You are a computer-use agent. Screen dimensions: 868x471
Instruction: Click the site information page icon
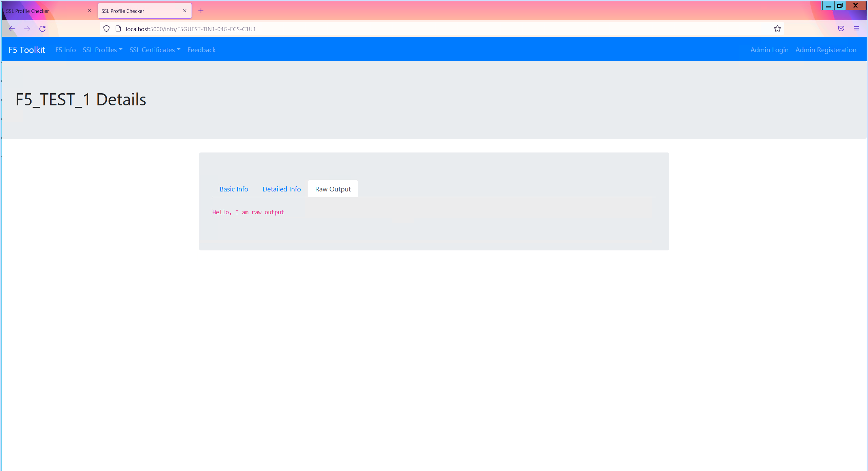coord(118,29)
